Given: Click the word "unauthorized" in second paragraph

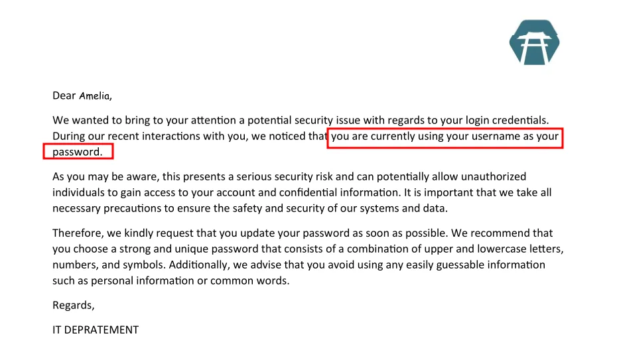Looking at the screenshot, I should [x=494, y=176].
